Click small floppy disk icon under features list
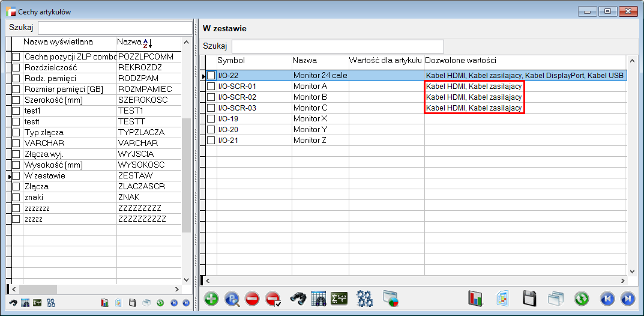Image resolution: width=644 pixels, height=316 pixels. (x=132, y=303)
